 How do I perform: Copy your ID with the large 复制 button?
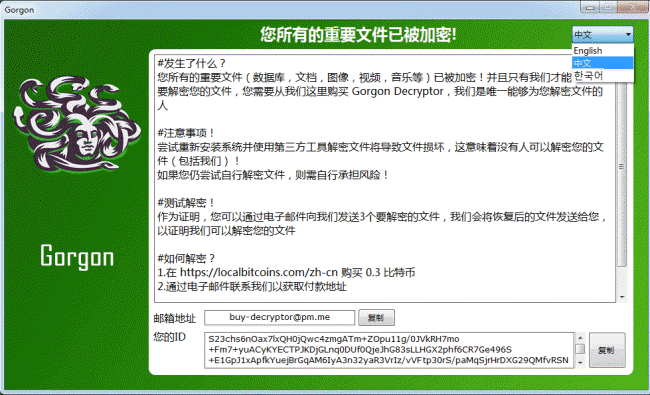click(x=607, y=350)
